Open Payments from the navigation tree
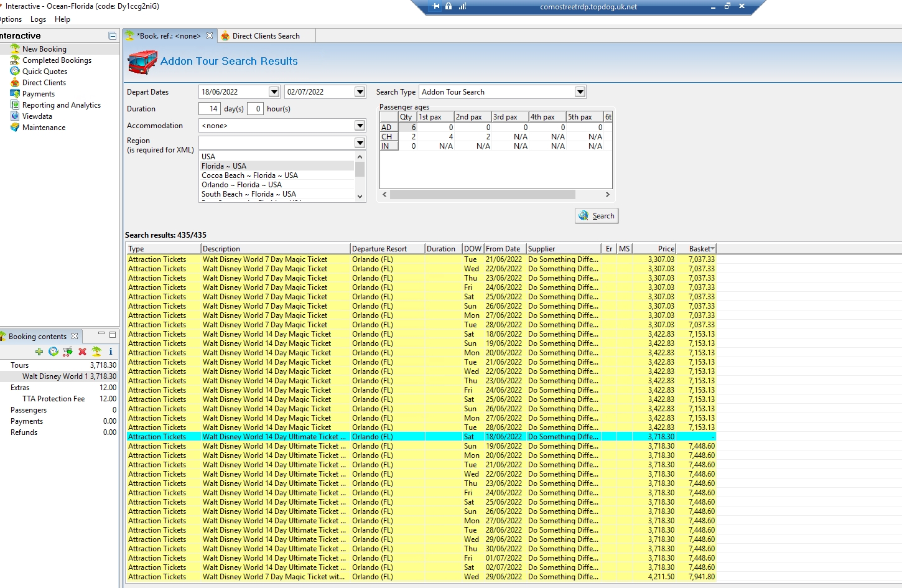The height and width of the screenshot is (588, 902). 39,94
